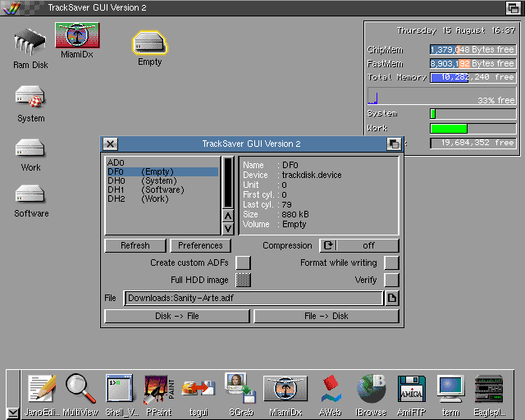Screen dimensions: 525x420
Task: Toggle the Format while writing checkbox
Action: pyautogui.click(x=391, y=263)
